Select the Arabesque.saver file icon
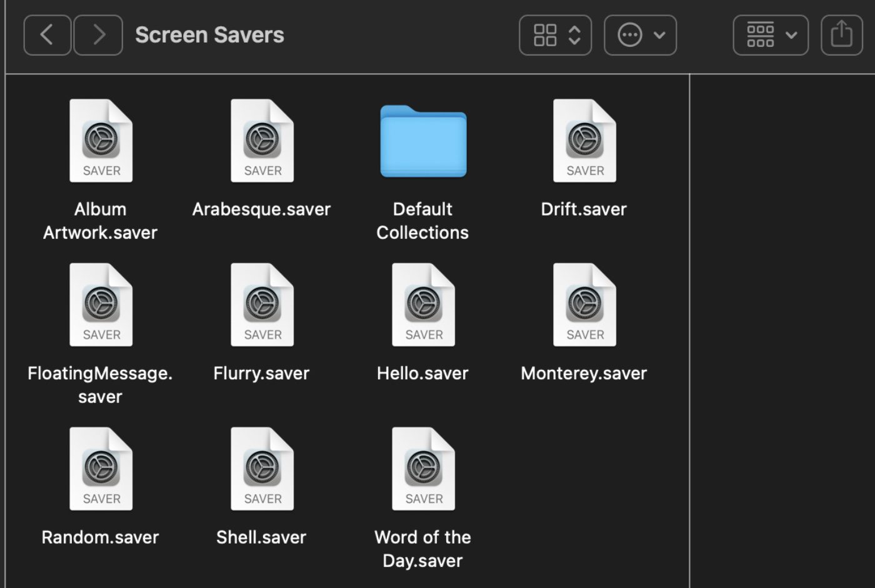 pyautogui.click(x=262, y=141)
